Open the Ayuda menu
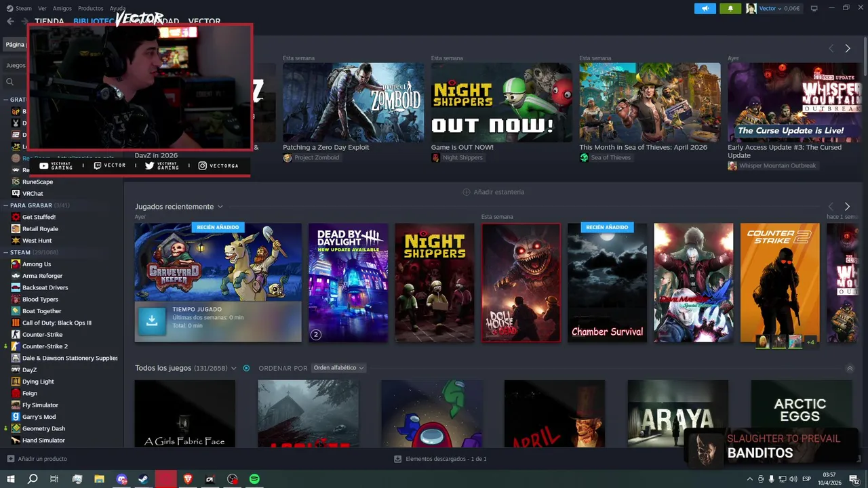Viewport: 868px width, 488px height. [117, 8]
